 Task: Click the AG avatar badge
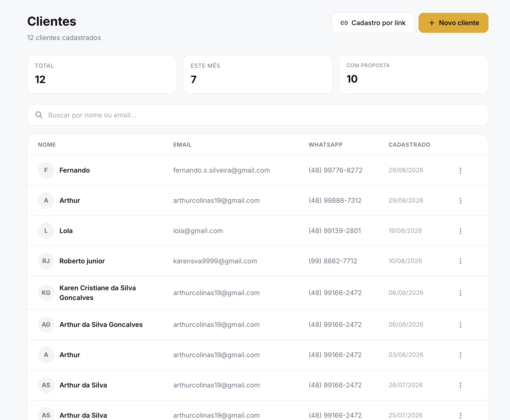(x=46, y=325)
